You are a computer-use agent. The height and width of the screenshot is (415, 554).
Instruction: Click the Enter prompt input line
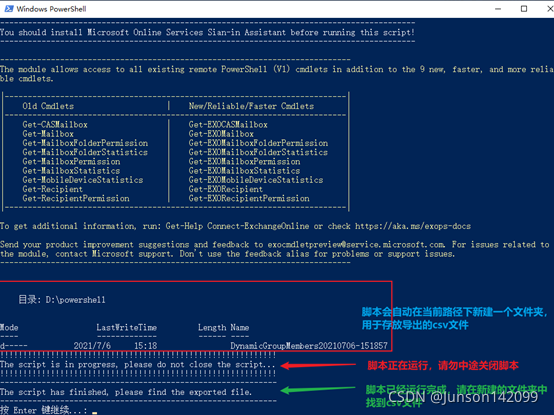pyautogui.click(x=48, y=410)
